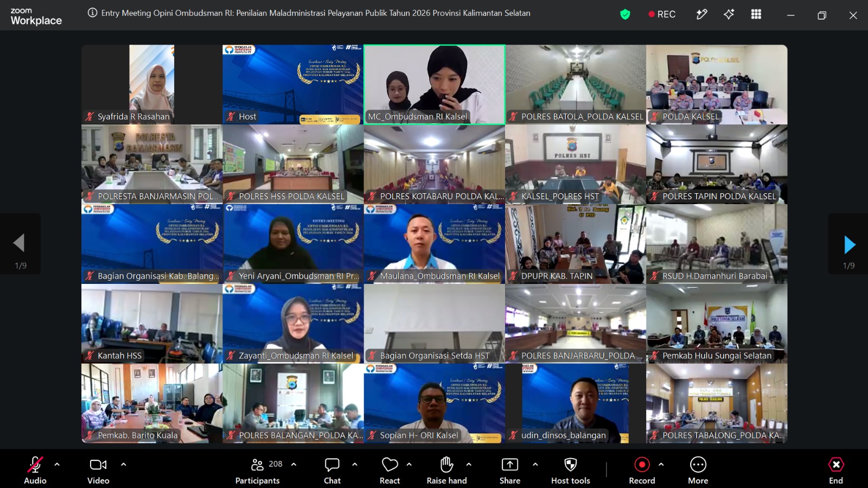
Task: Open the grid view layout icon
Action: pos(756,15)
